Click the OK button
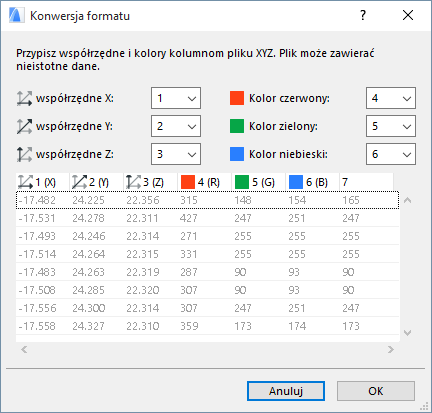This screenshot has width=432, height=413. coord(376,391)
